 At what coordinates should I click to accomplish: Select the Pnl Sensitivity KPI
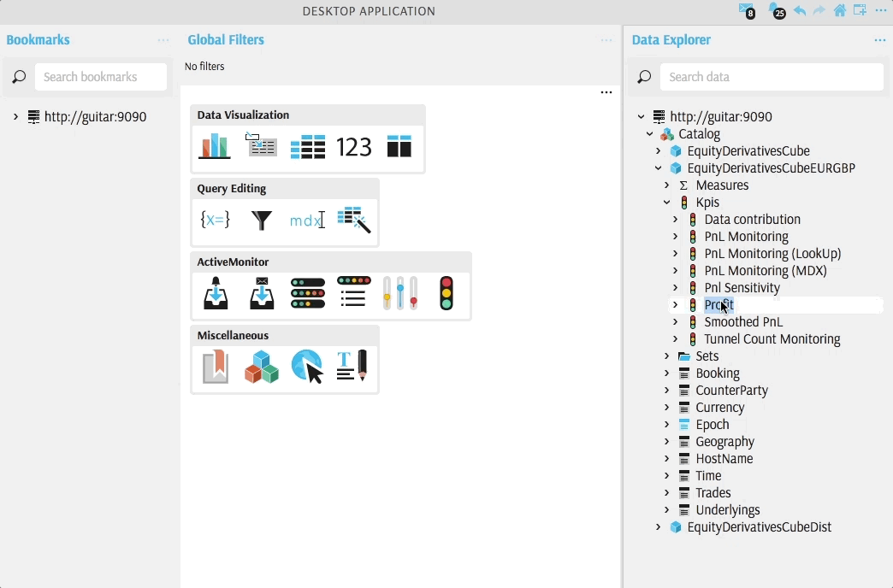pyautogui.click(x=742, y=287)
